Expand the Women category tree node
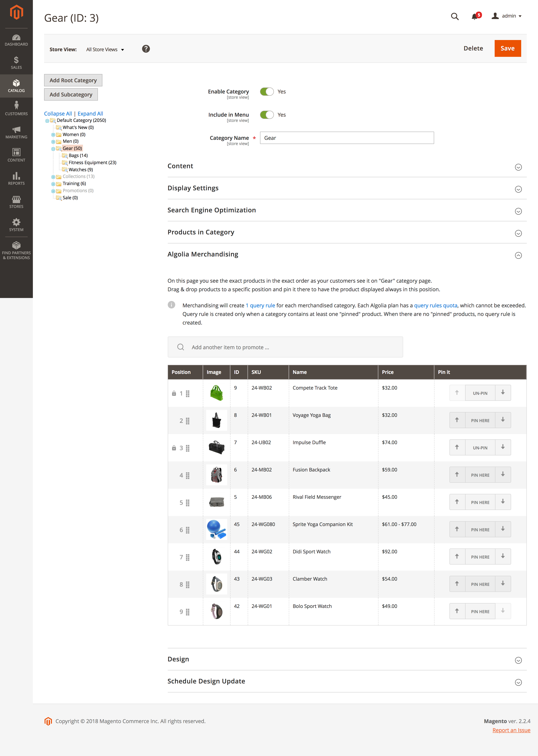 coord(53,134)
